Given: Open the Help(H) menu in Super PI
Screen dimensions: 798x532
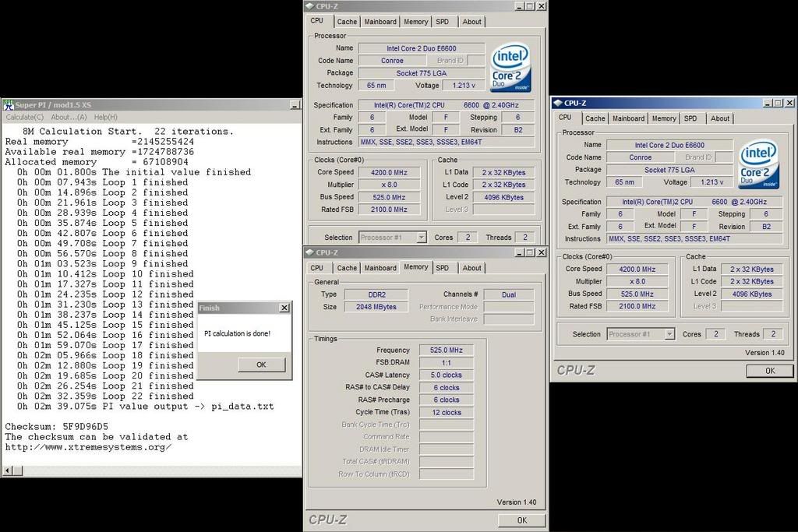Looking at the screenshot, I should pos(105,117).
